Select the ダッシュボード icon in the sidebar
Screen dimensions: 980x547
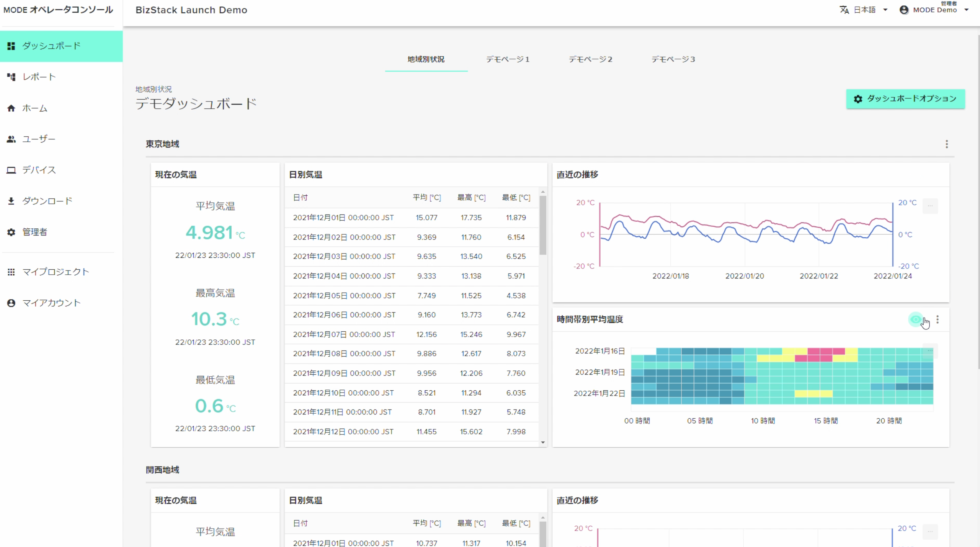click(x=11, y=46)
